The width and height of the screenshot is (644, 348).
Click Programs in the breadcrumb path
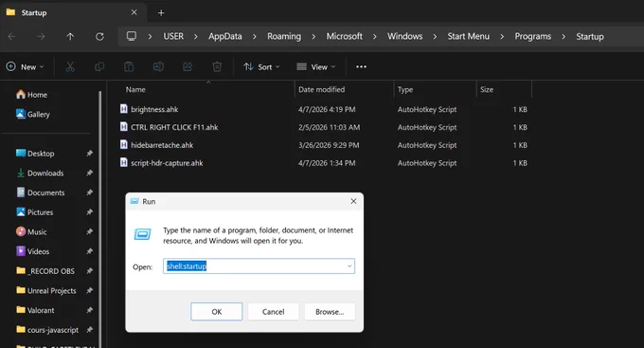[532, 36]
